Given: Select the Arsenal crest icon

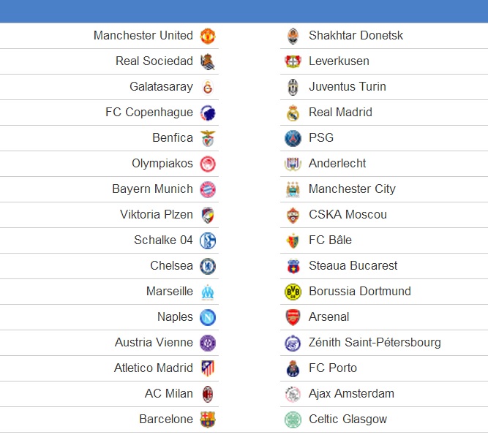Looking at the screenshot, I should (293, 317).
